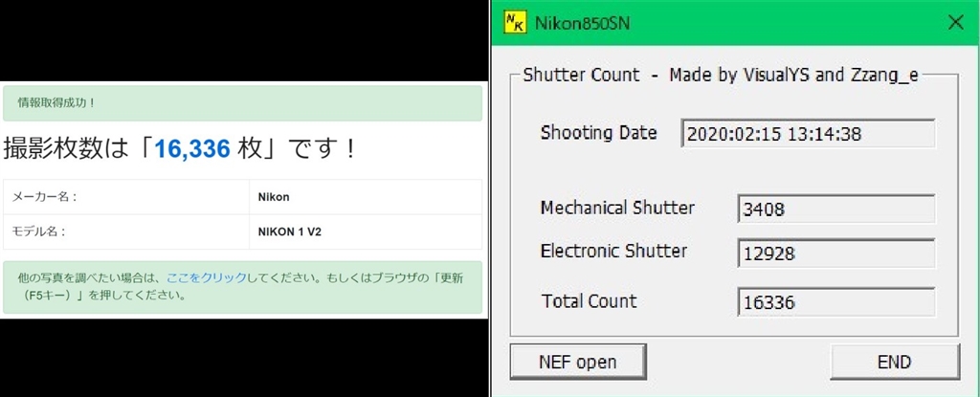Click the Electronic Shutter label
The image size is (980, 397).
click(x=613, y=251)
